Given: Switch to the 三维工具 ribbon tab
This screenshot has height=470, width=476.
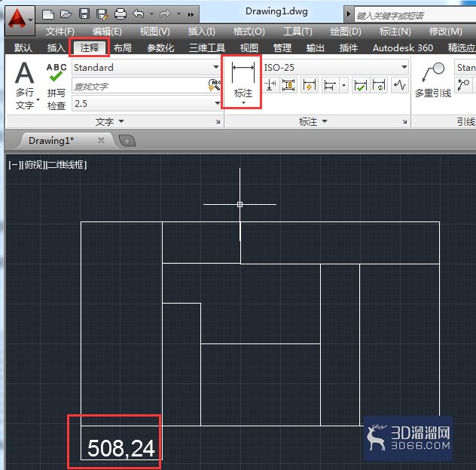Looking at the screenshot, I should click(x=207, y=47).
